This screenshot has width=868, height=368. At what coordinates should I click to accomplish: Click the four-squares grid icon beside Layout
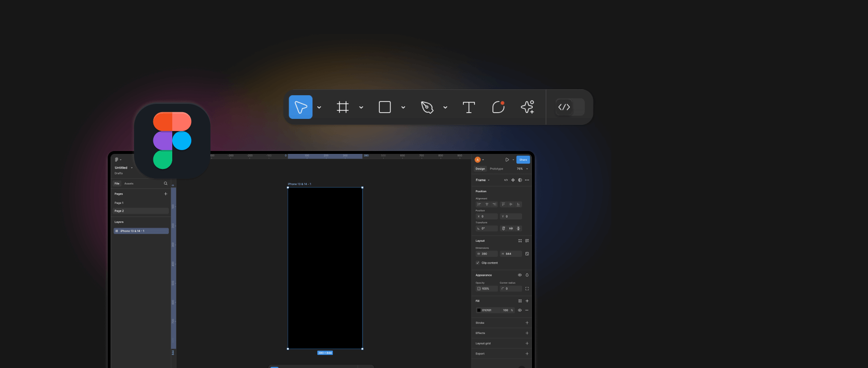pos(520,241)
